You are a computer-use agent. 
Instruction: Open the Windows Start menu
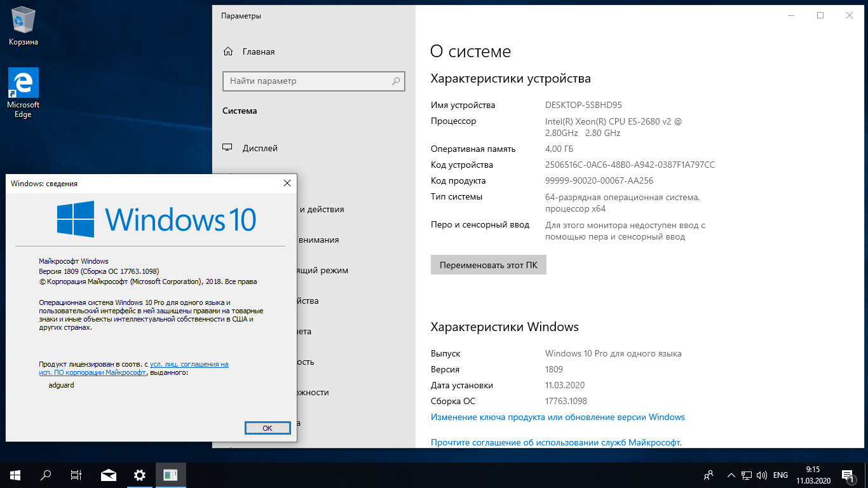click(x=15, y=475)
